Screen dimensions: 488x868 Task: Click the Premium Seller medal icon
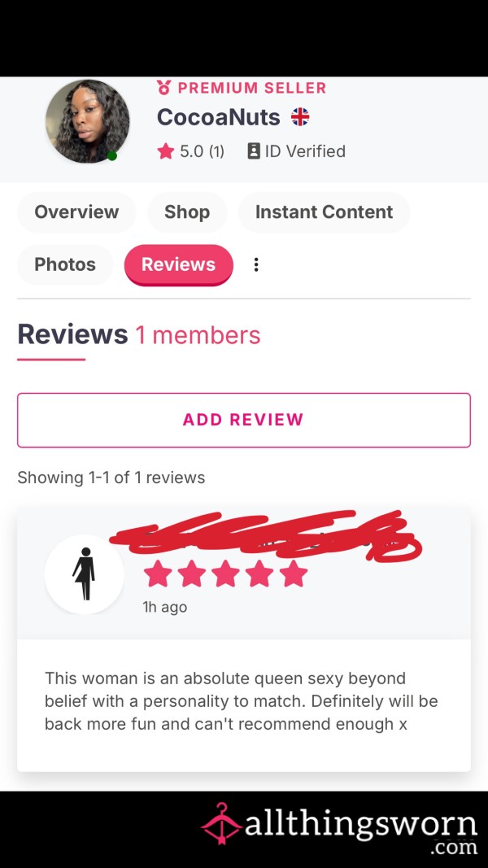coord(163,88)
